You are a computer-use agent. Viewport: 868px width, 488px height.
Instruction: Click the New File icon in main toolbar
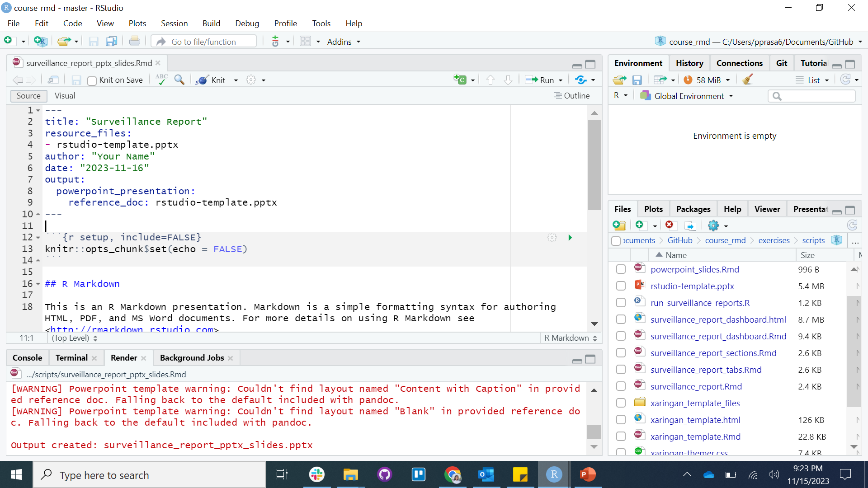click(x=8, y=41)
